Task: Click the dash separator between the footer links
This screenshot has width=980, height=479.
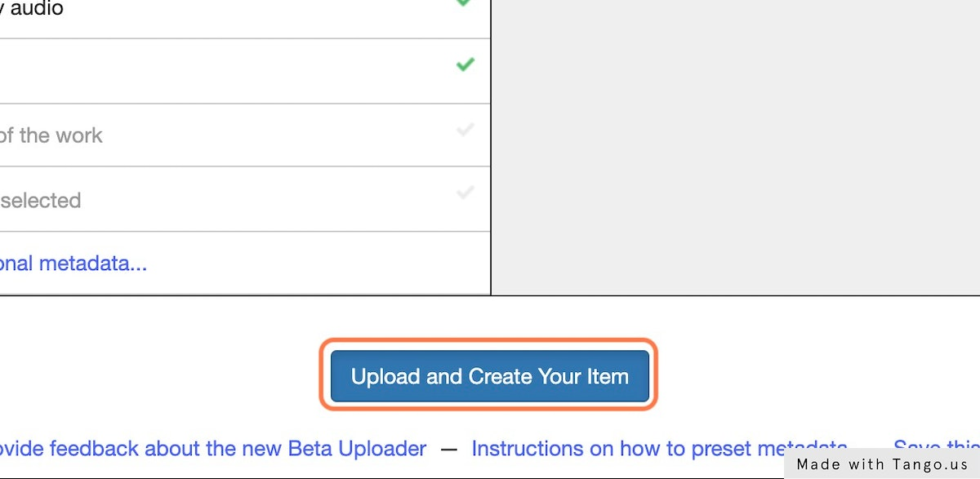Action: [x=448, y=448]
